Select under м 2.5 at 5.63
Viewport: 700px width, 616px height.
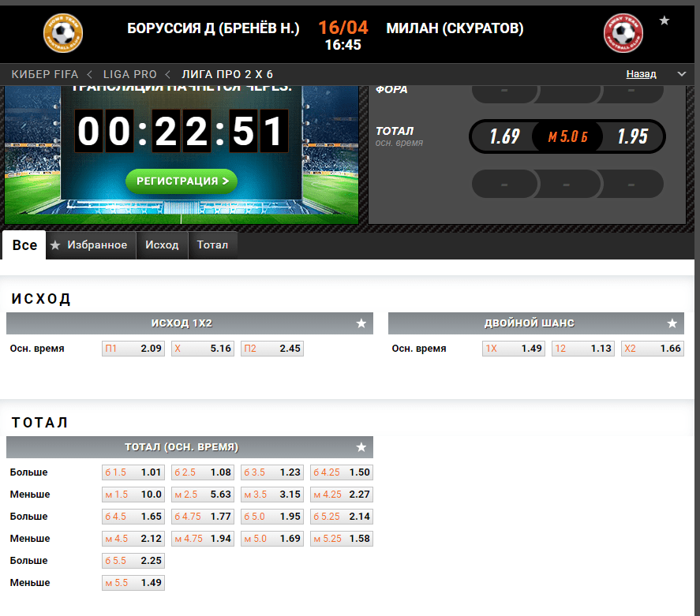(203, 495)
